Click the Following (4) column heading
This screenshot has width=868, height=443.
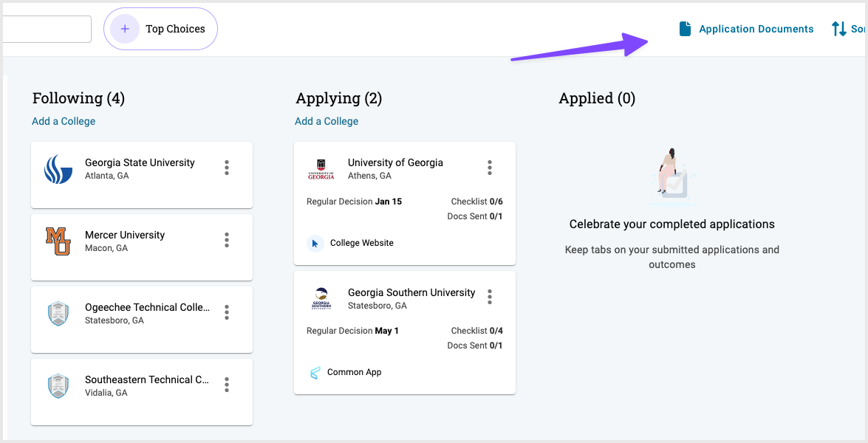point(78,98)
